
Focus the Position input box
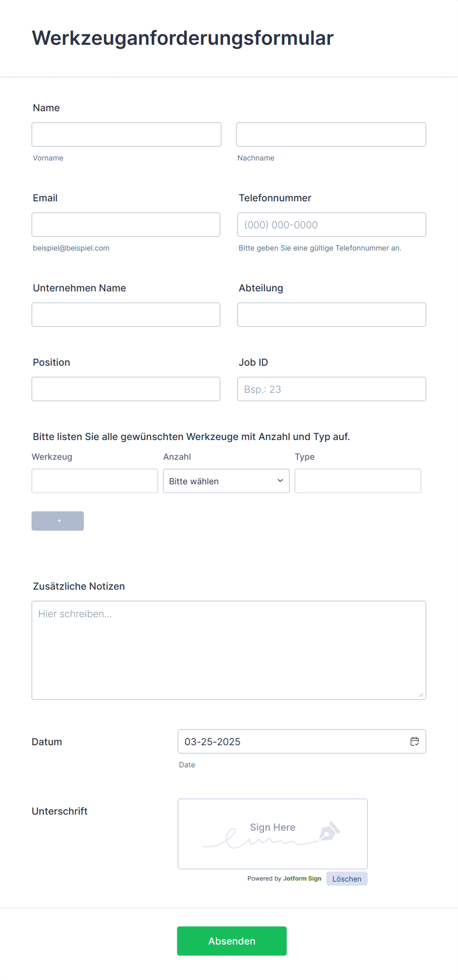tap(126, 389)
